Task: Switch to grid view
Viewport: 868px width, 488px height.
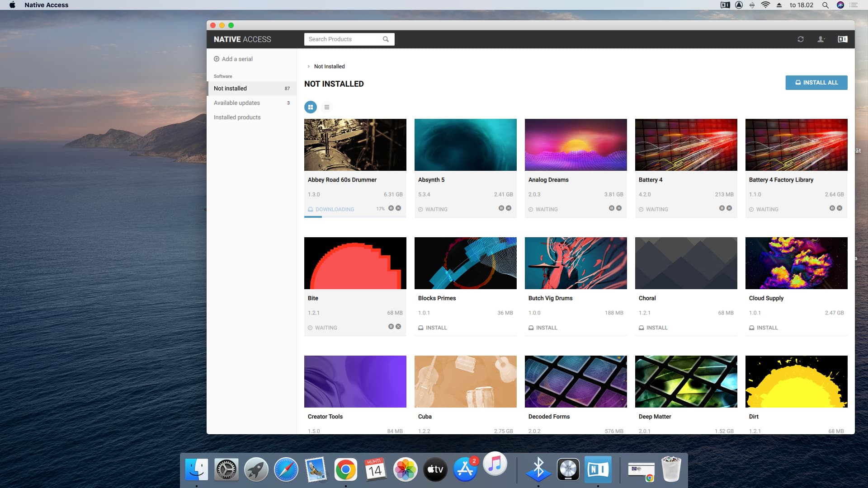Action: click(311, 107)
